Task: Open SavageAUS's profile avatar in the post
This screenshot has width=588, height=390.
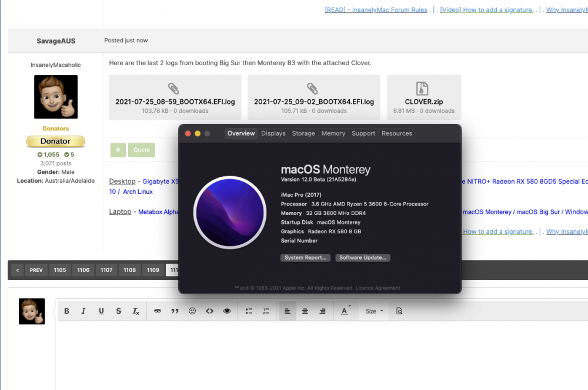Action: pyautogui.click(x=56, y=97)
